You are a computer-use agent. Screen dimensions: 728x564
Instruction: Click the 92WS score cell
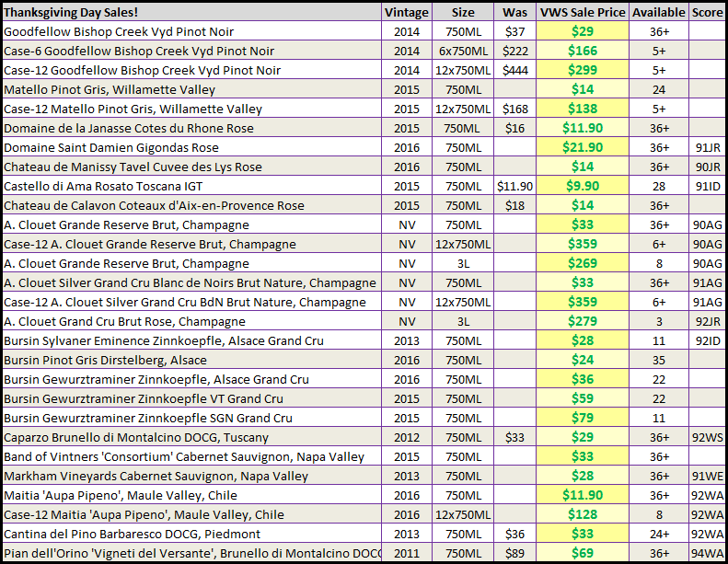[707, 438]
